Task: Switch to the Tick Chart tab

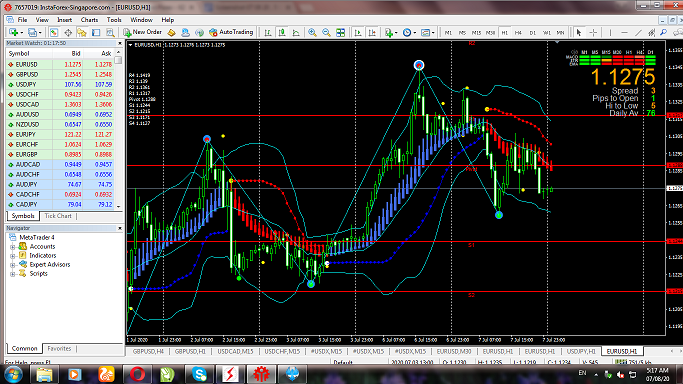Action: pos(58,216)
